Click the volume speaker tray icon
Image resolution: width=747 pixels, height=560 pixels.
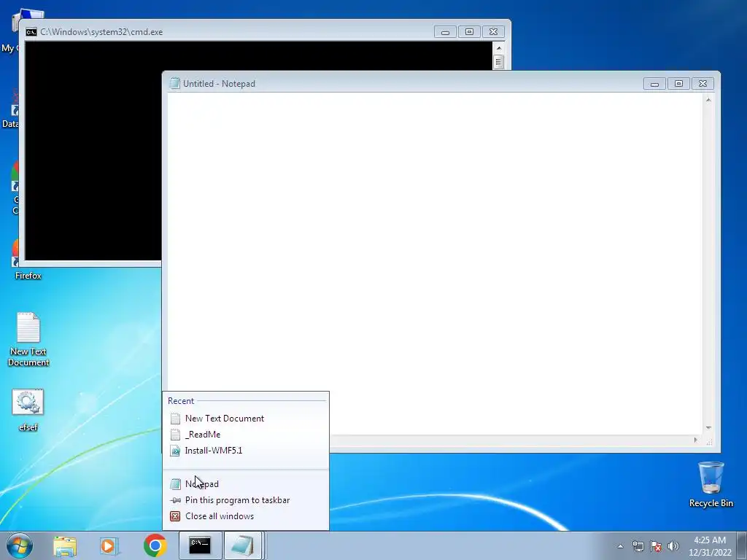pyautogui.click(x=673, y=546)
